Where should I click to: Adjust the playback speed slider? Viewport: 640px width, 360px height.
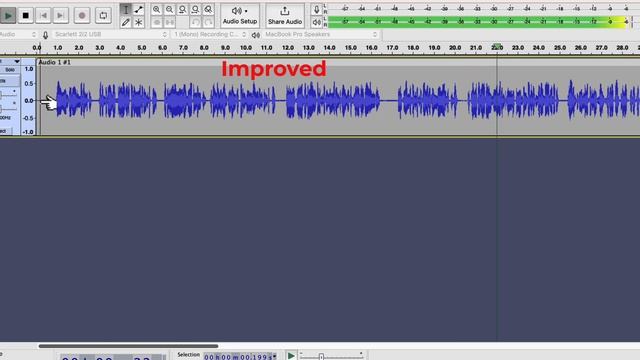tap(331, 356)
